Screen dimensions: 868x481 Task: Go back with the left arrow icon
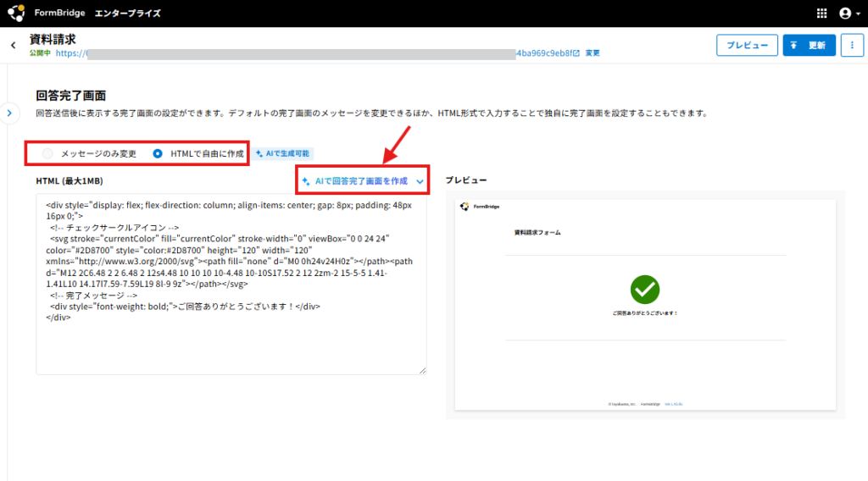coord(14,46)
